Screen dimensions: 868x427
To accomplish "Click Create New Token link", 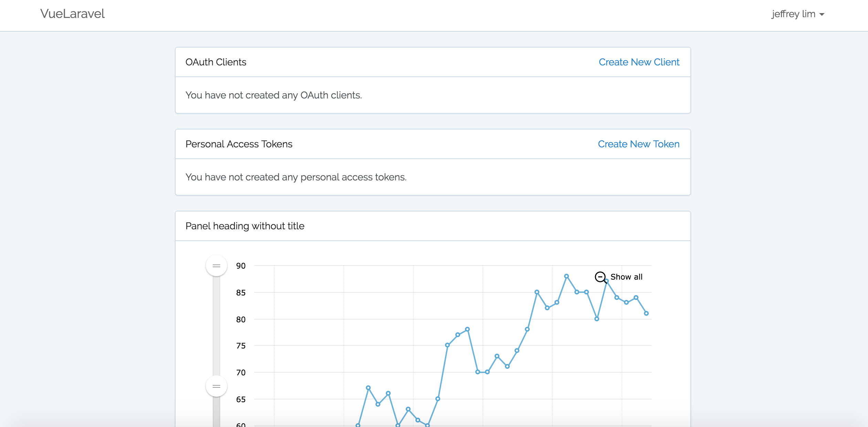I will [x=638, y=144].
